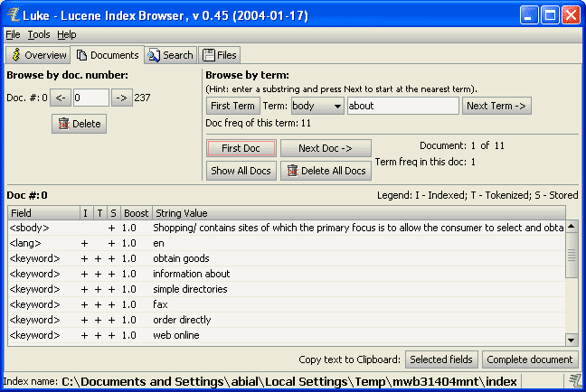The height and width of the screenshot is (392, 586).
Task: Click the First Term button
Action: pos(232,106)
